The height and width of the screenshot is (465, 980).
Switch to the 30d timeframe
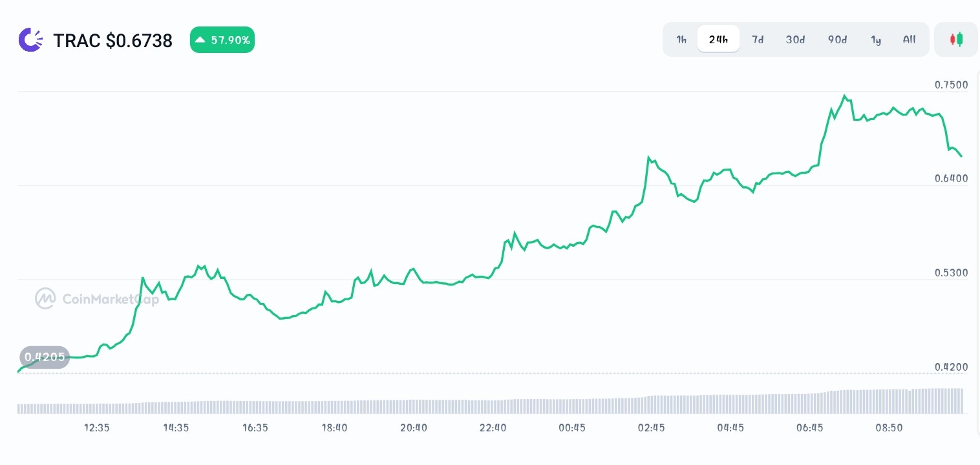[795, 39]
